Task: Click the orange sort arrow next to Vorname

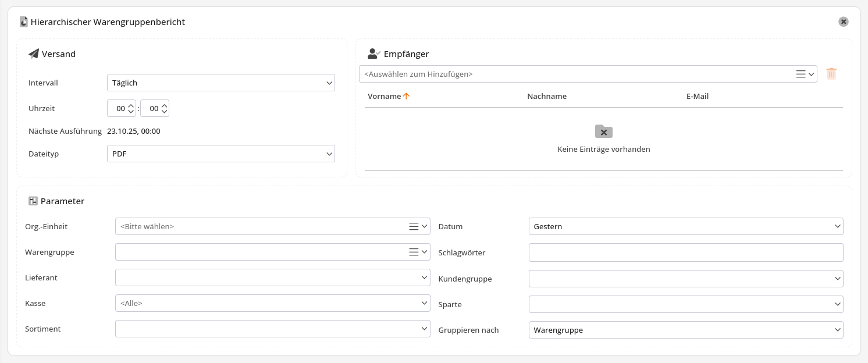Action: click(407, 97)
